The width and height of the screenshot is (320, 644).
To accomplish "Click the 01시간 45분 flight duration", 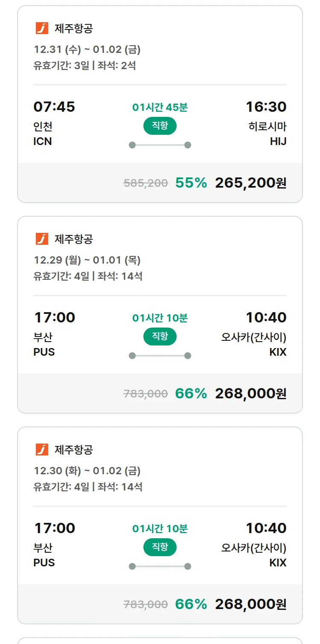I will [160, 107].
